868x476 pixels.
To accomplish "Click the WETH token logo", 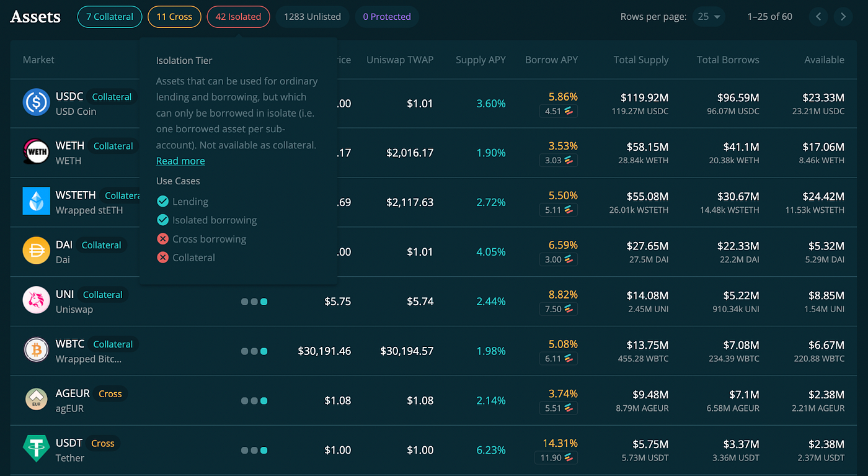I will point(36,152).
